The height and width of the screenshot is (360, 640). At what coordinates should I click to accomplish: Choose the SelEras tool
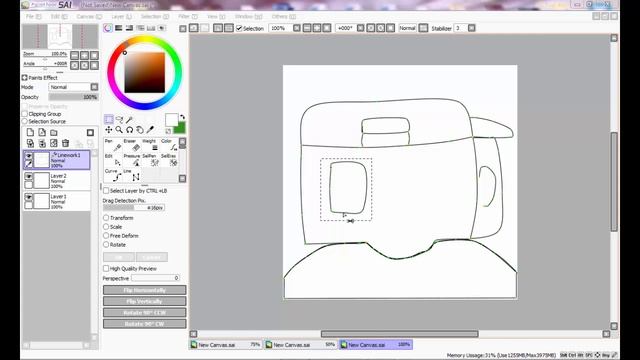169,160
